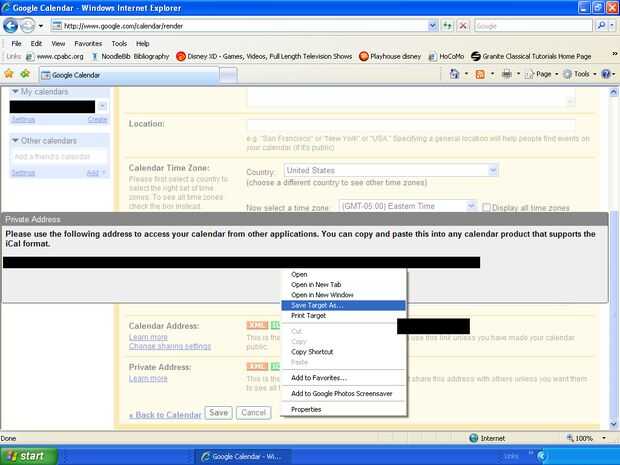This screenshot has height=465, width=620.
Task: Click the Cancel button
Action: coord(253,413)
